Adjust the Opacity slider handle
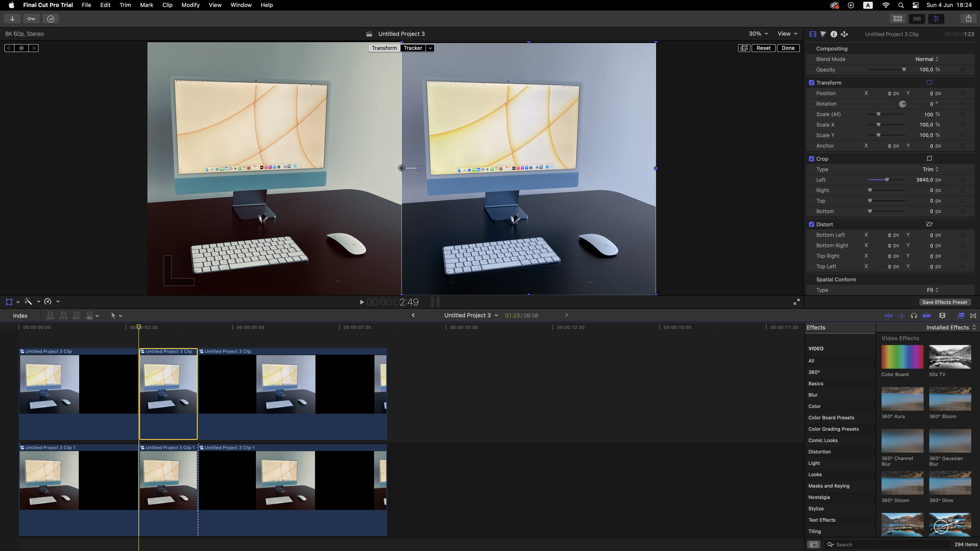980x551 pixels. (x=904, y=70)
